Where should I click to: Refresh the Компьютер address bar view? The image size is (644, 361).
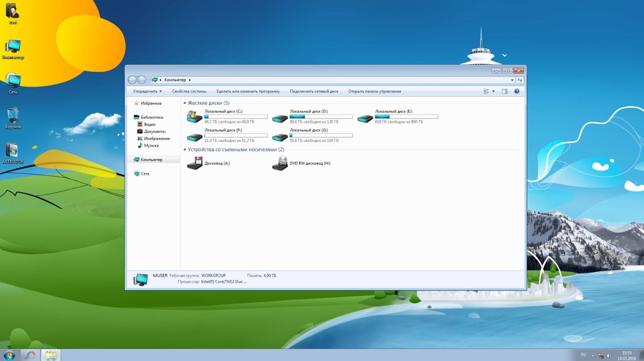(520, 80)
